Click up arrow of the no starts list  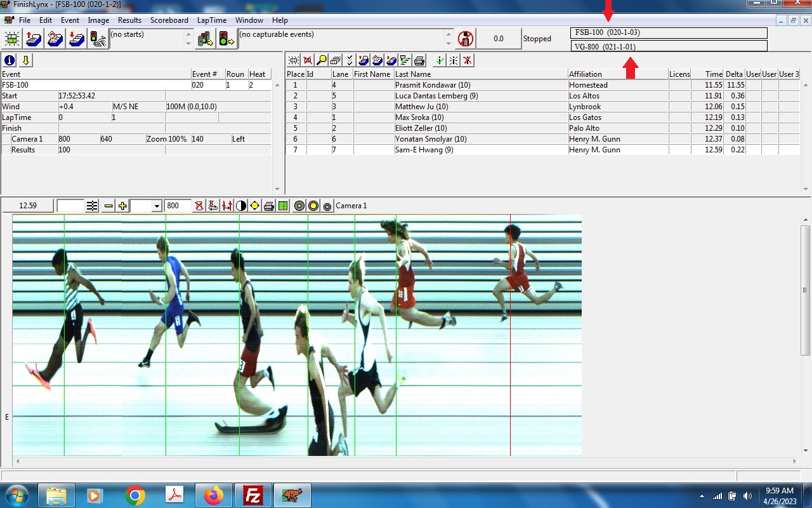(x=188, y=34)
